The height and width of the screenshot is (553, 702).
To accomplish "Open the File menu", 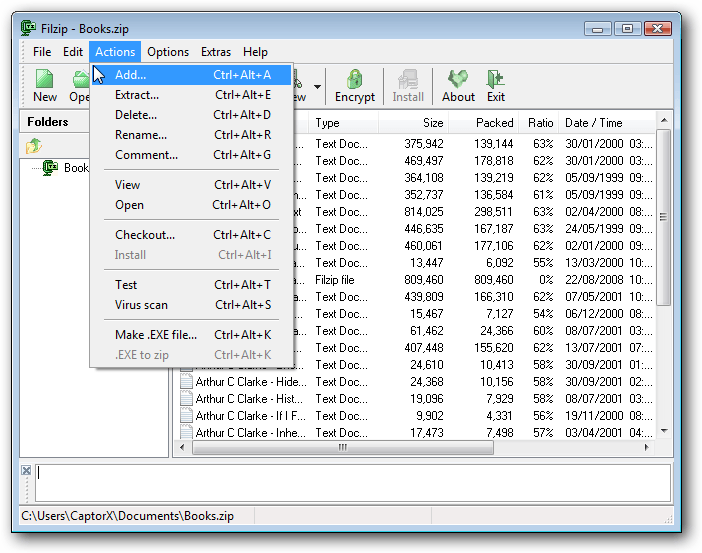I will [42, 52].
